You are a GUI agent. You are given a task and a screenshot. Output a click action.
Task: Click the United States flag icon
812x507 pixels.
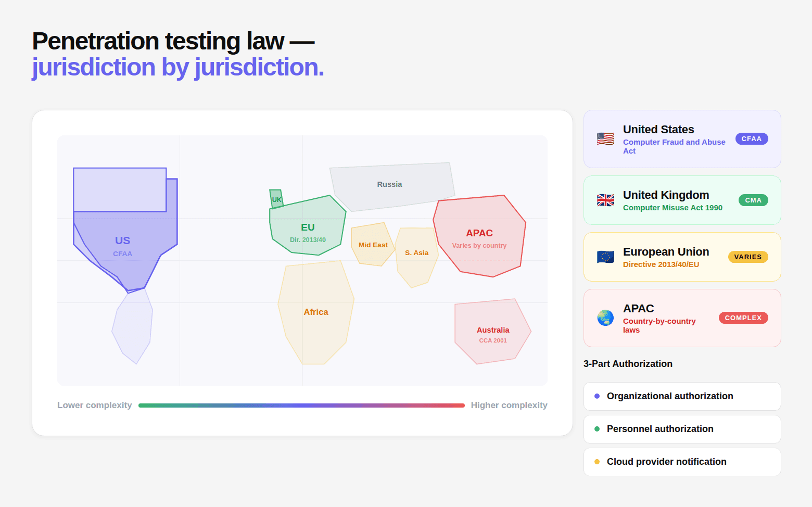[605, 139]
